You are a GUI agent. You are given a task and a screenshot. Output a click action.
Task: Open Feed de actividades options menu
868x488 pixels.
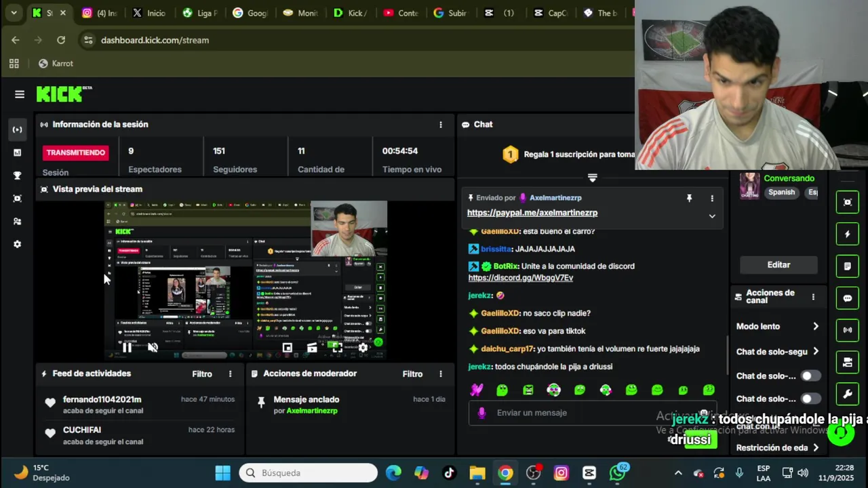231,374
